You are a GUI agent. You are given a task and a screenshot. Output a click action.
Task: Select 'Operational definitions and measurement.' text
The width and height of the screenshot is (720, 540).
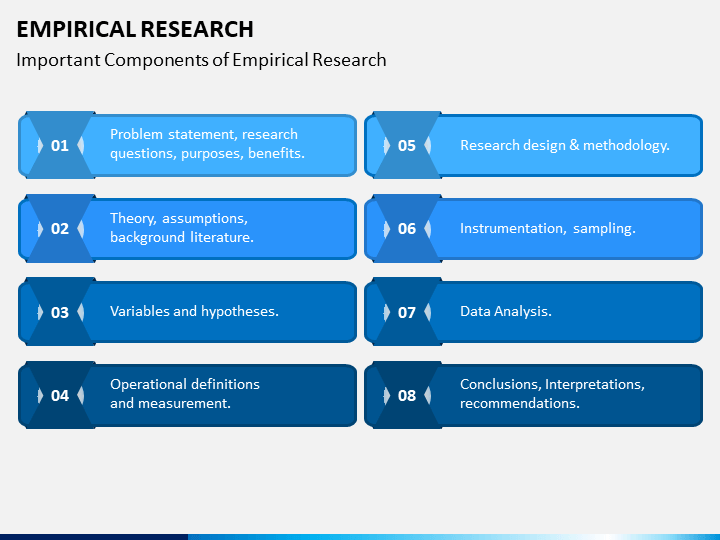tap(185, 394)
